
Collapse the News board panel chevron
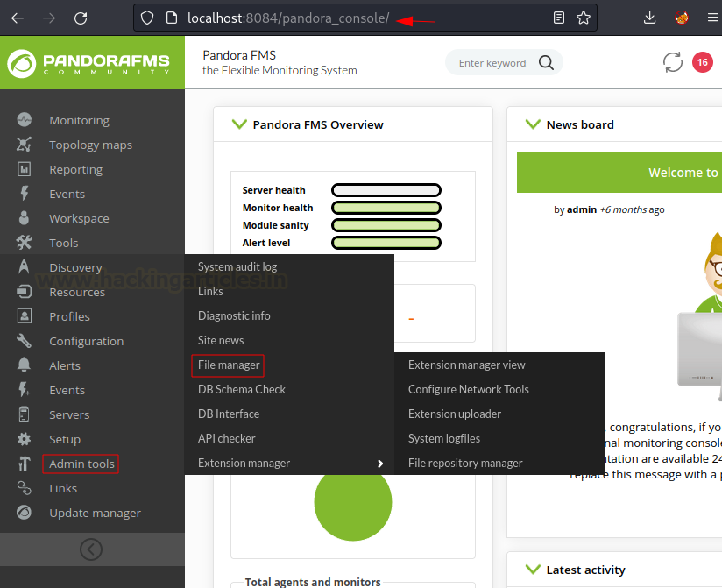[533, 124]
